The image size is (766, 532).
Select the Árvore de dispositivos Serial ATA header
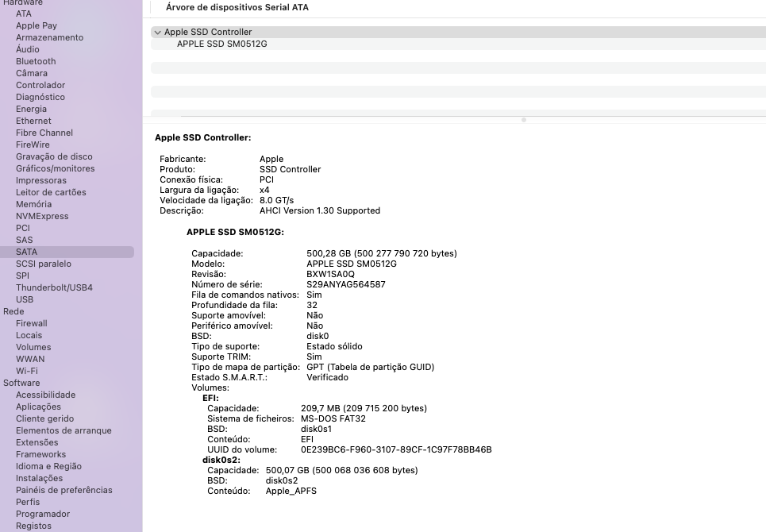pyautogui.click(x=237, y=7)
